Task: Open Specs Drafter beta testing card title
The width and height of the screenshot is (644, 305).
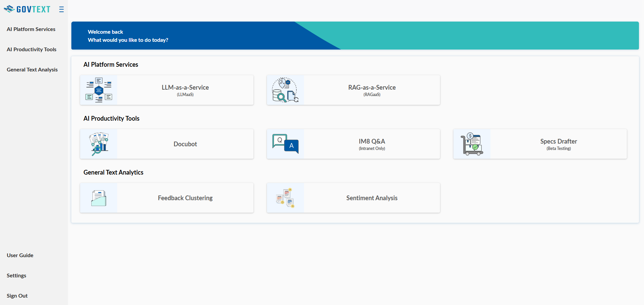Action: [558, 142]
